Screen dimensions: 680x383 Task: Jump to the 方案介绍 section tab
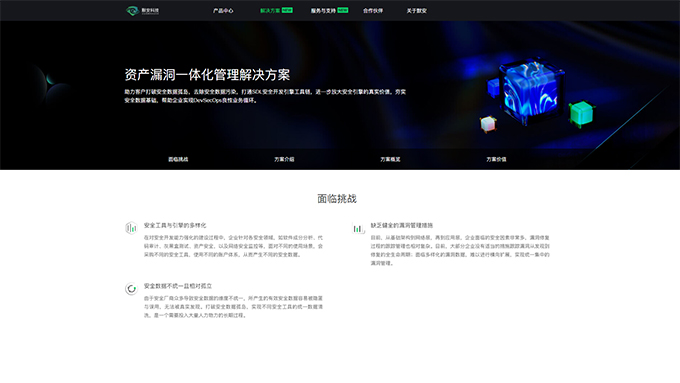(x=284, y=159)
